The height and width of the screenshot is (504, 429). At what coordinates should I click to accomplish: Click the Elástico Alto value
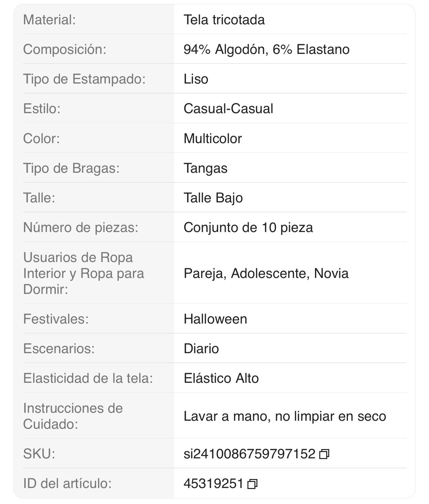coord(221,378)
